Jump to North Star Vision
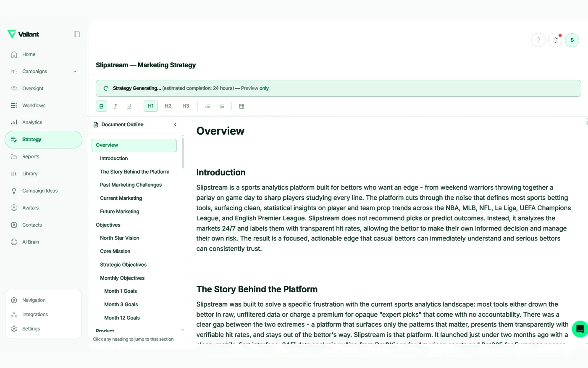Screen dimensions: 588x368 (120, 238)
